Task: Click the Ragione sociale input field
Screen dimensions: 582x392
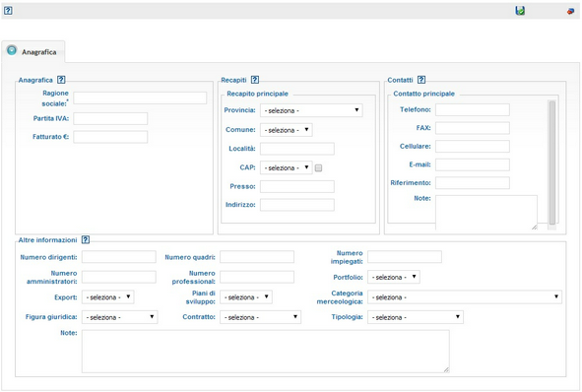Action: coord(140,98)
